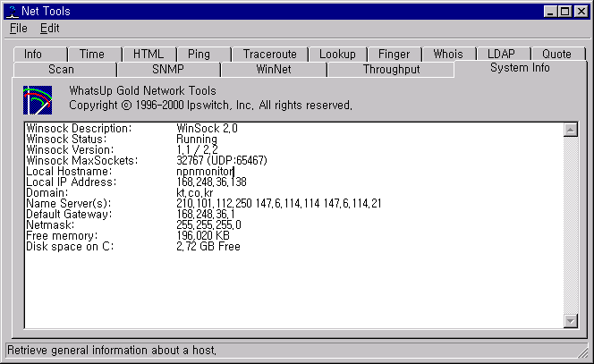Click the "WhatsUp Gold Network Tools" heading

click(x=142, y=91)
